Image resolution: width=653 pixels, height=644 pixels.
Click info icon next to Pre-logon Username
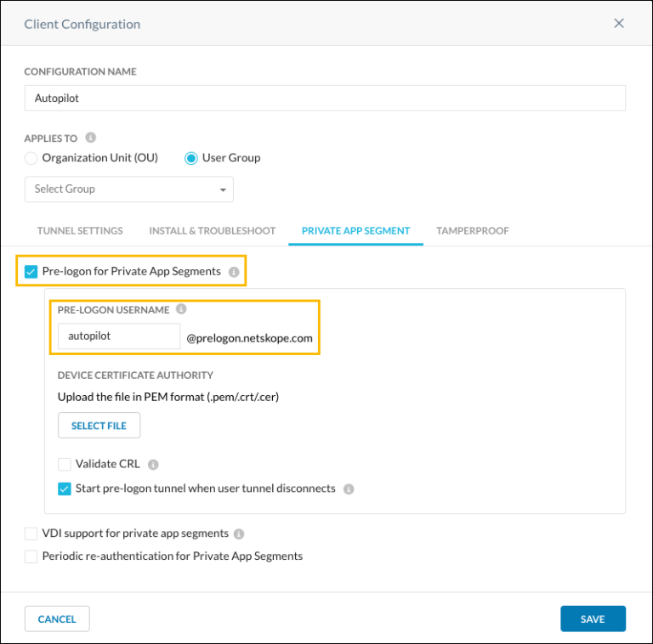click(181, 309)
